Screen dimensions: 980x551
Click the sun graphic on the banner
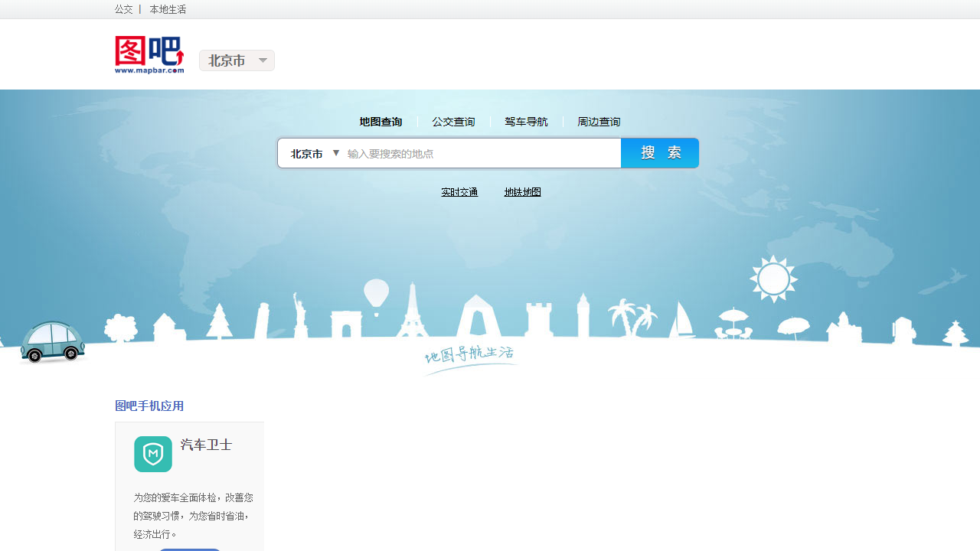point(773,279)
